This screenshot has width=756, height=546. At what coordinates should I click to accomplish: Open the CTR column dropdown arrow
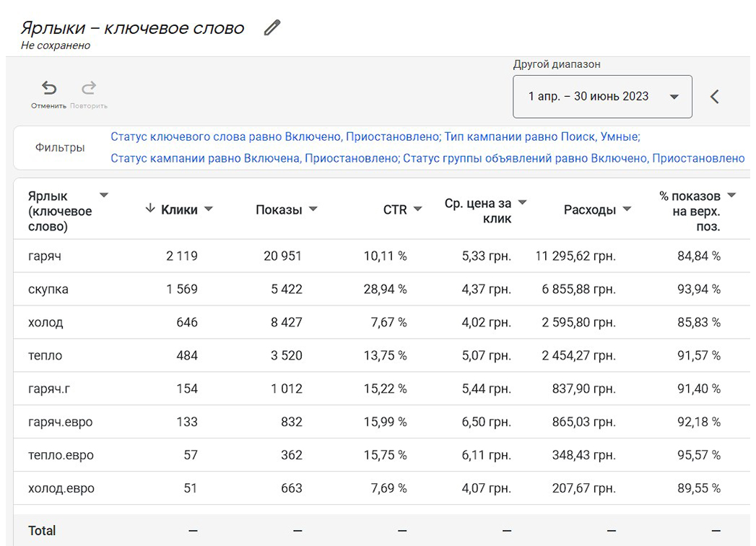point(418,209)
